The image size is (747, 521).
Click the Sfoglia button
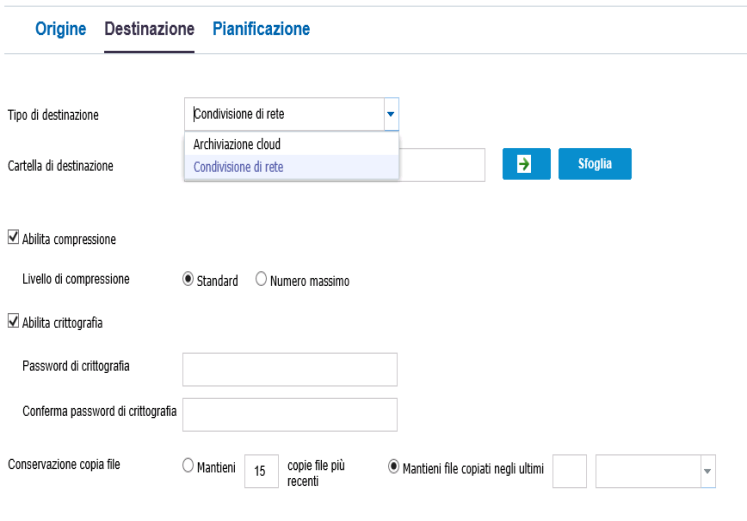tap(595, 164)
